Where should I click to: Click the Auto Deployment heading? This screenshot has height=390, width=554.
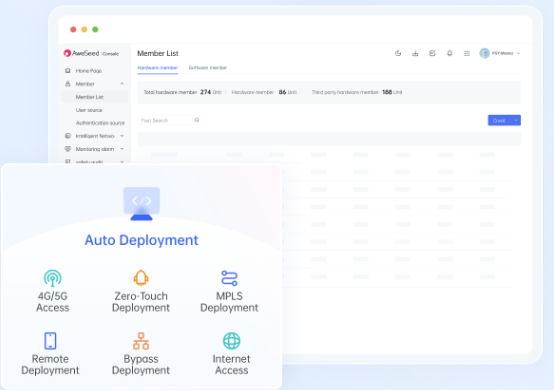(141, 240)
